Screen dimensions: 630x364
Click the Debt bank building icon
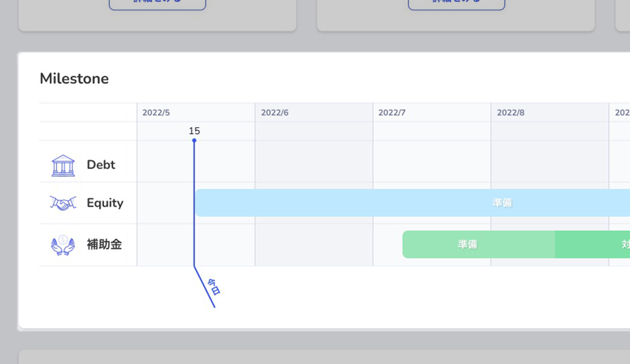coord(63,165)
